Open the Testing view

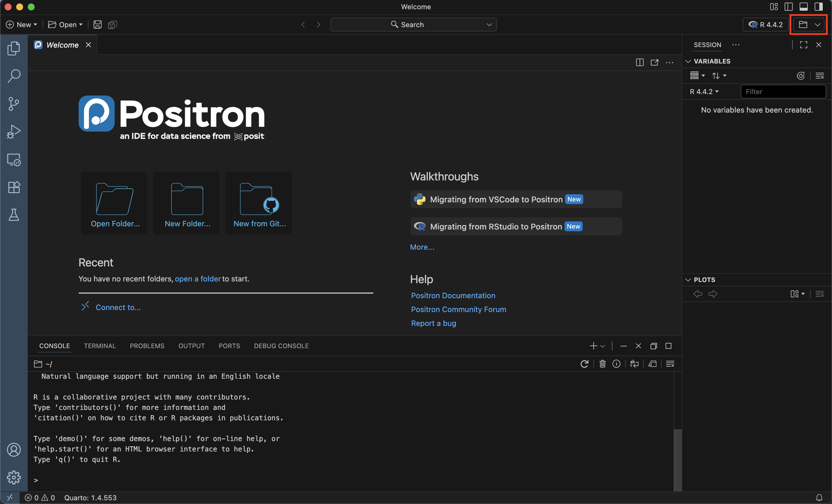(x=14, y=215)
